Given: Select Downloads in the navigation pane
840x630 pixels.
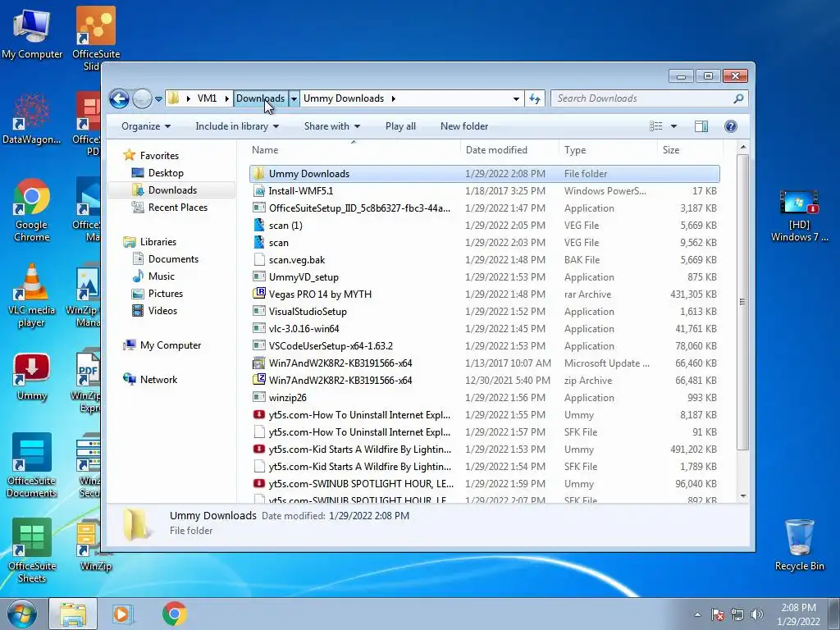Looking at the screenshot, I should [x=172, y=190].
